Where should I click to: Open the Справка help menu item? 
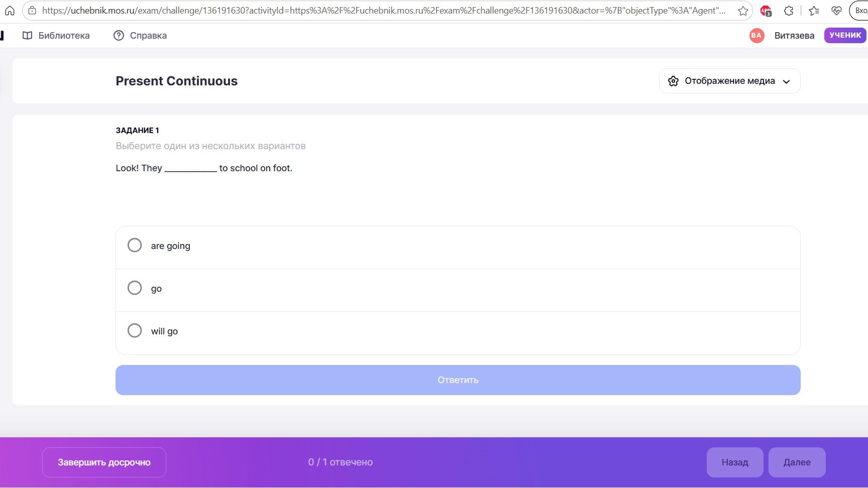point(140,36)
